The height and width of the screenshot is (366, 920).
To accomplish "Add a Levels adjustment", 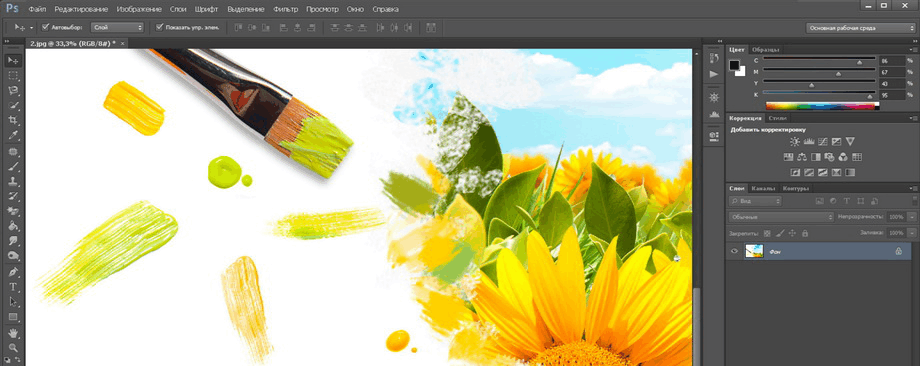I will click(809, 141).
